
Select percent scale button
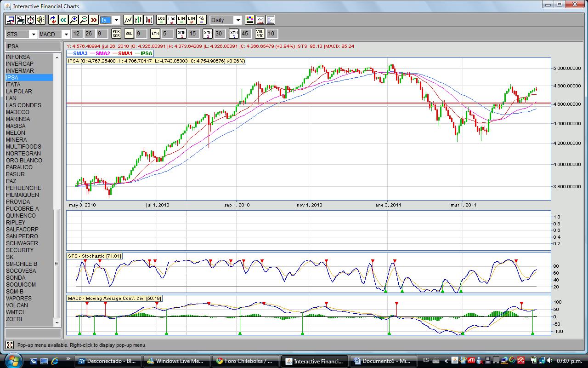point(202,20)
